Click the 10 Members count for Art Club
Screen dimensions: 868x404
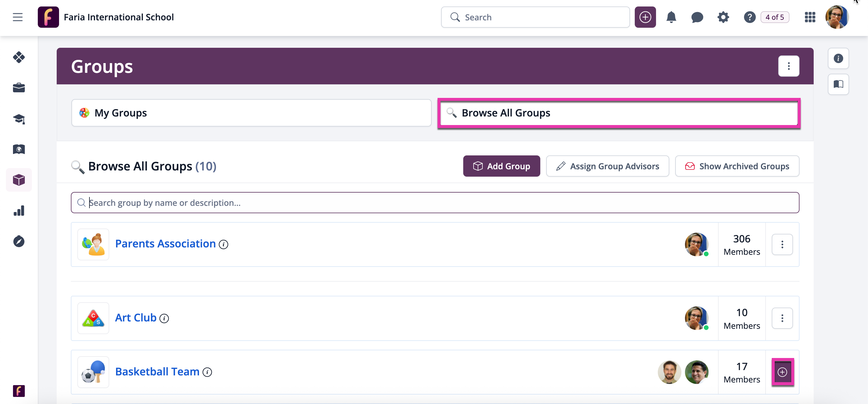742,318
